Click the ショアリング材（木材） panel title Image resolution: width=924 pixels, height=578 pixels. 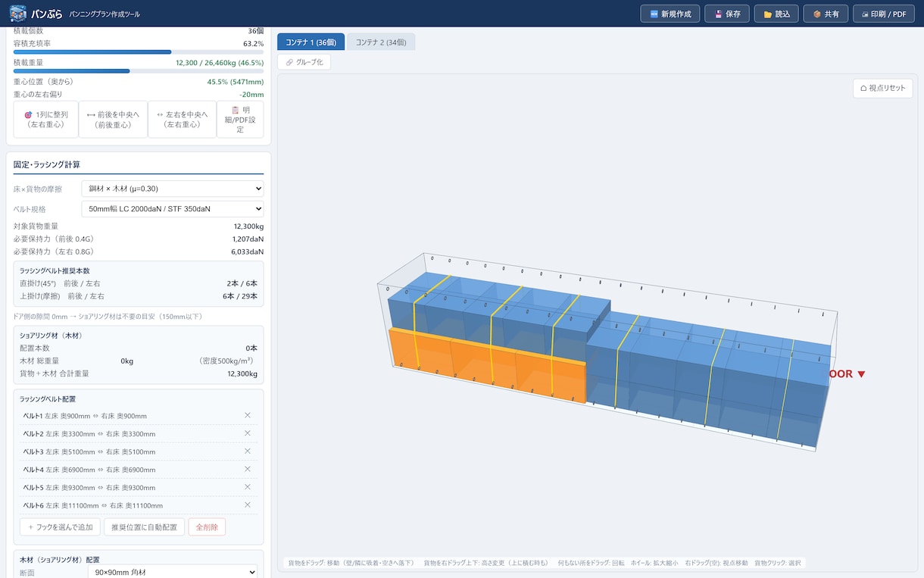tap(51, 335)
